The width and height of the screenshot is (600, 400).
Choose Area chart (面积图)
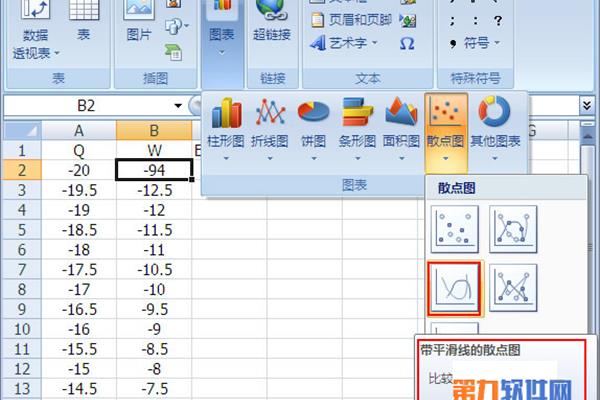tap(401, 129)
